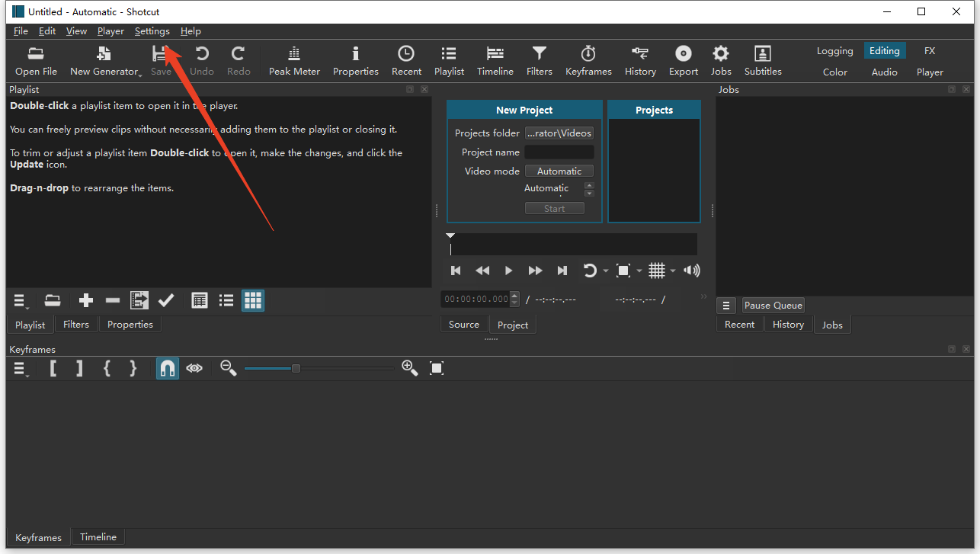This screenshot has width=980, height=554.
Task: Open the Subtitles panel icon
Action: [762, 61]
